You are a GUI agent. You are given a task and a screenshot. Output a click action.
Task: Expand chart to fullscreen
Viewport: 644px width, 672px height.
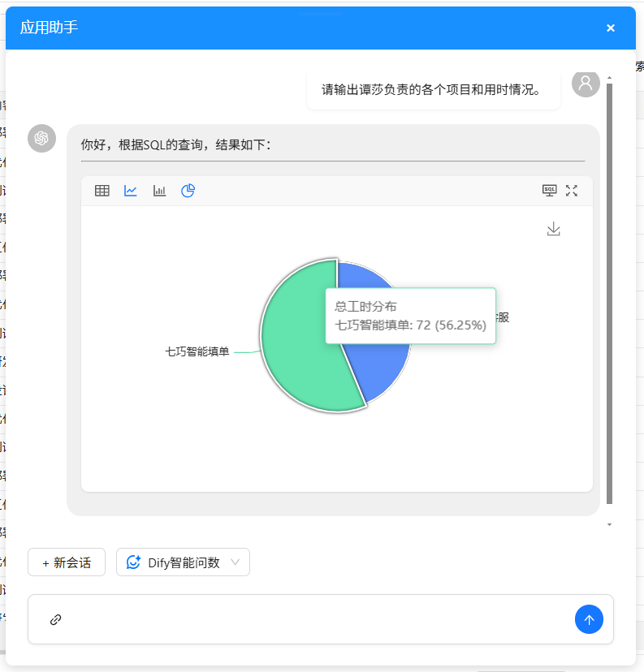click(x=572, y=191)
